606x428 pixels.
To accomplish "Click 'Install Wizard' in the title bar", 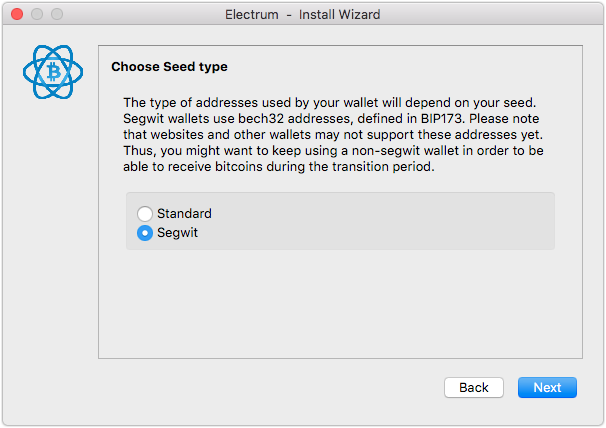I will point(339,15).
